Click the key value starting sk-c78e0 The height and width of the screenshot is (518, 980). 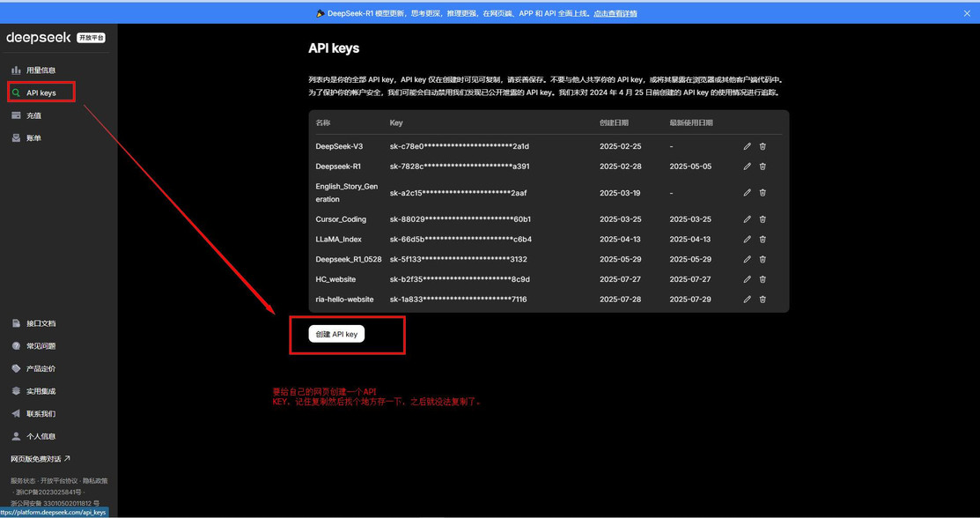(460, 146)
